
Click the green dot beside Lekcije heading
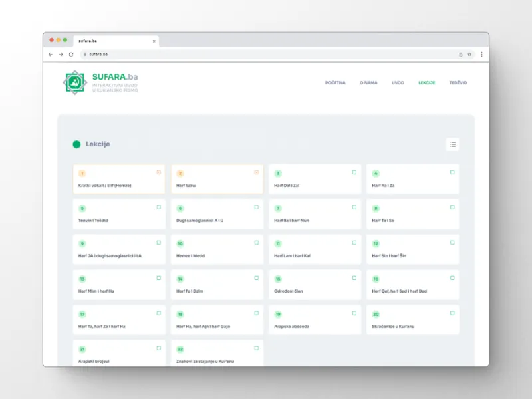[76, 144]
